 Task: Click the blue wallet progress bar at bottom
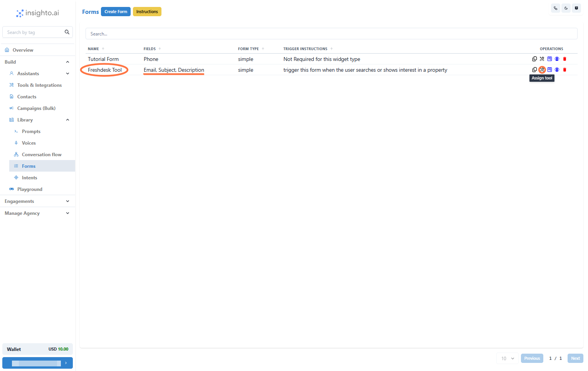click(37, 363)
